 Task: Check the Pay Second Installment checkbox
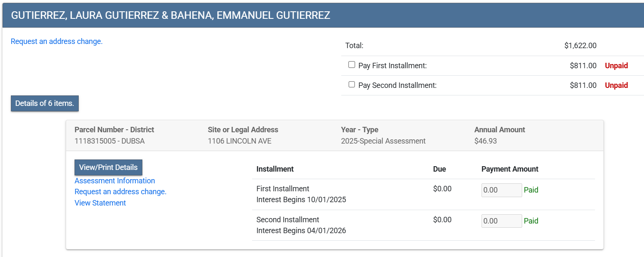(x=352, y=85)
